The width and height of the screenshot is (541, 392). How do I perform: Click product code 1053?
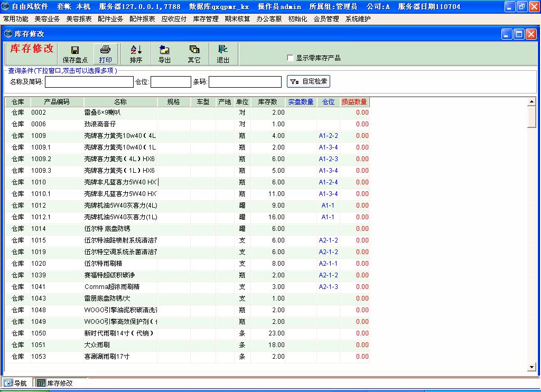pyautogui.click(x=38, y=357)
